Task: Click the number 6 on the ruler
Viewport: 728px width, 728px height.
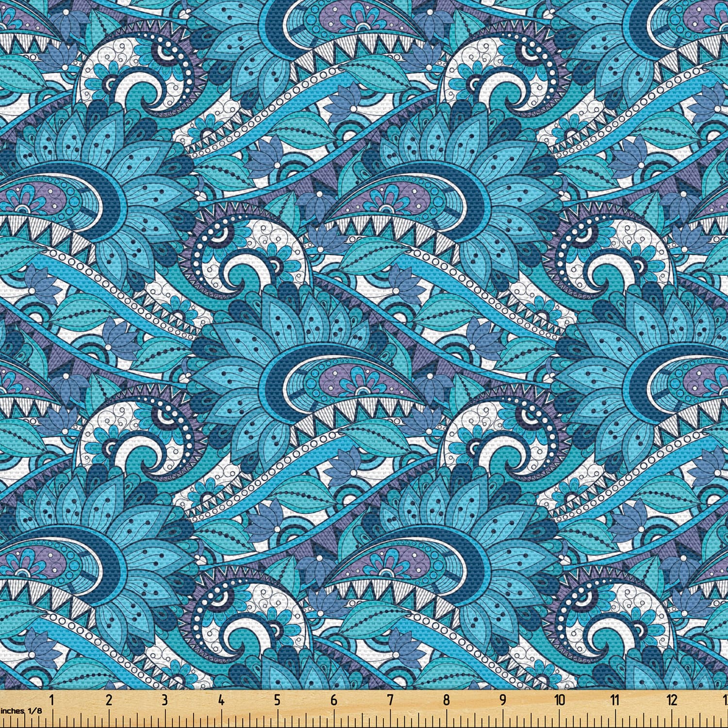Action: (x=333, y=700)
